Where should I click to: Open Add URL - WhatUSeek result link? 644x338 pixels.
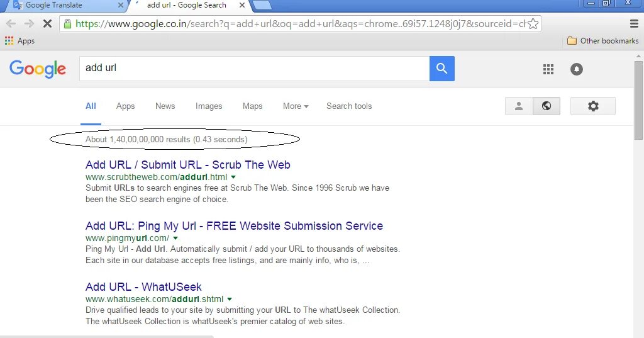pyautogui.click(x=143, y=286)
